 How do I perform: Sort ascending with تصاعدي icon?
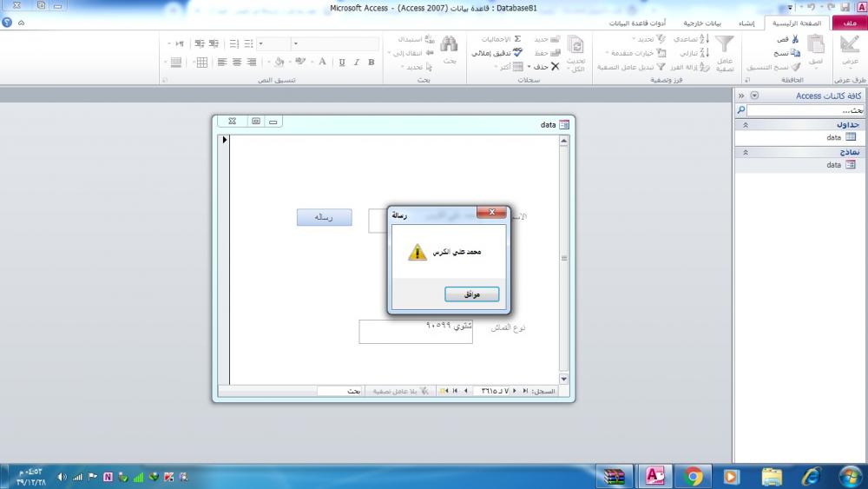704,39
